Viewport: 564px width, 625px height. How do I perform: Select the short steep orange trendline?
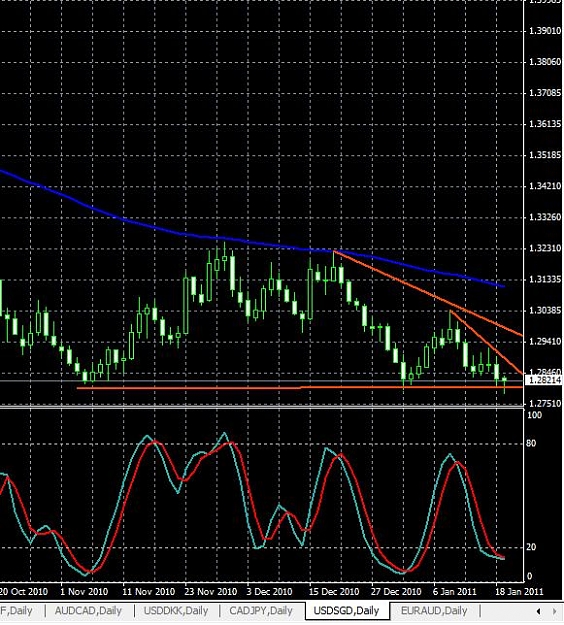(x=486, y=342)
